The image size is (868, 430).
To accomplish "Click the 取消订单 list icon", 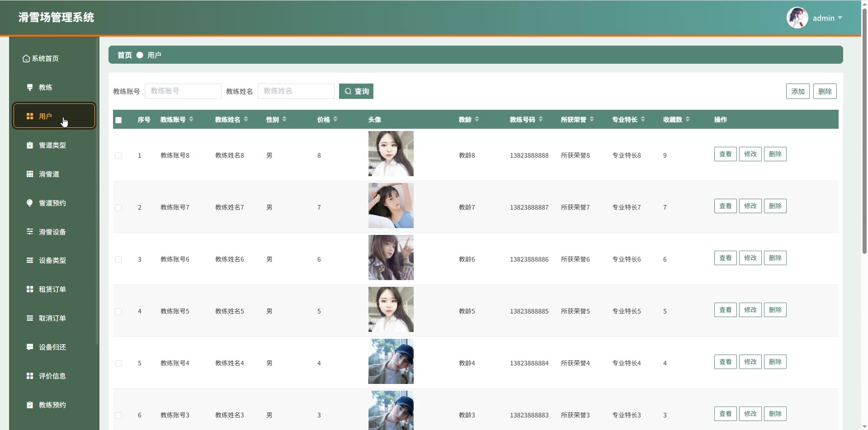I will 30,318.
